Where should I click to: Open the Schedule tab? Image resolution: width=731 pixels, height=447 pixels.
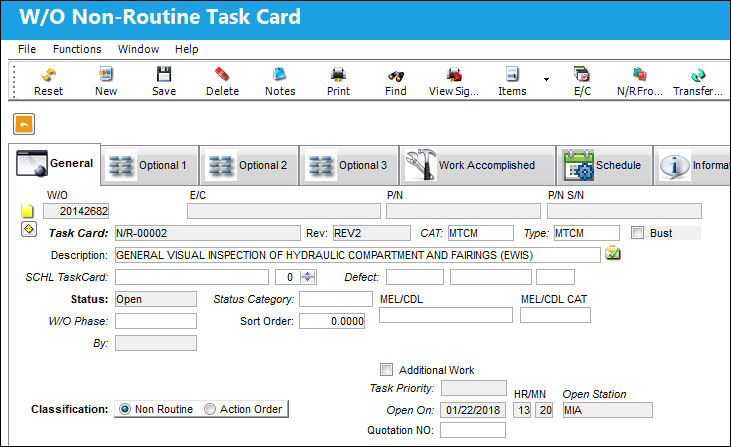click(x=604, y=165)
